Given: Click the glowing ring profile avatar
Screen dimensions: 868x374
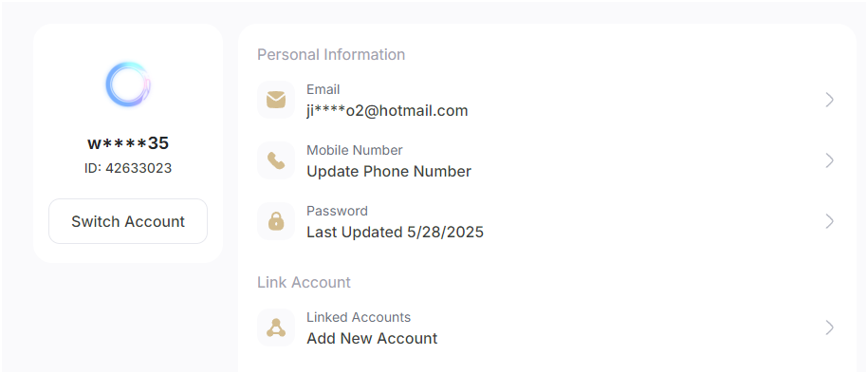Looking at the screenshot, I should tap(128, 84).
